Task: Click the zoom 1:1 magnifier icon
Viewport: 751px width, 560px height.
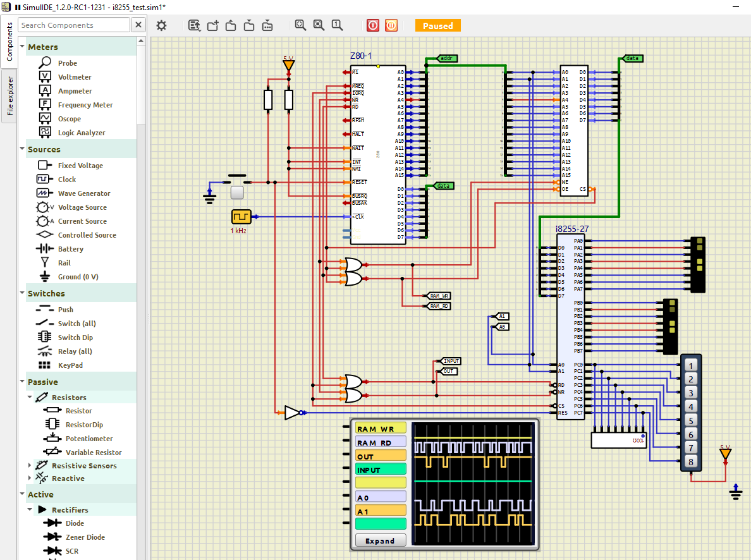Action: [337, 25]
